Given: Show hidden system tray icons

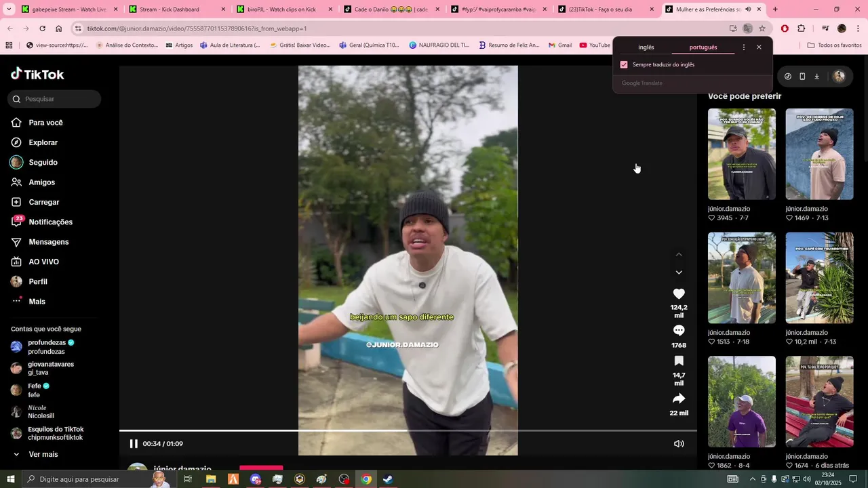Looking at the screenshot, I should 752,479.
